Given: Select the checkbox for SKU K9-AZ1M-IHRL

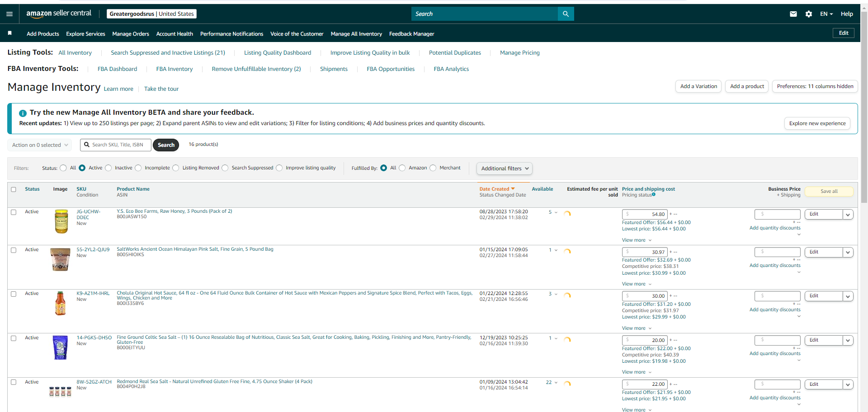Looking at the screenshot, I should [14, 294].
